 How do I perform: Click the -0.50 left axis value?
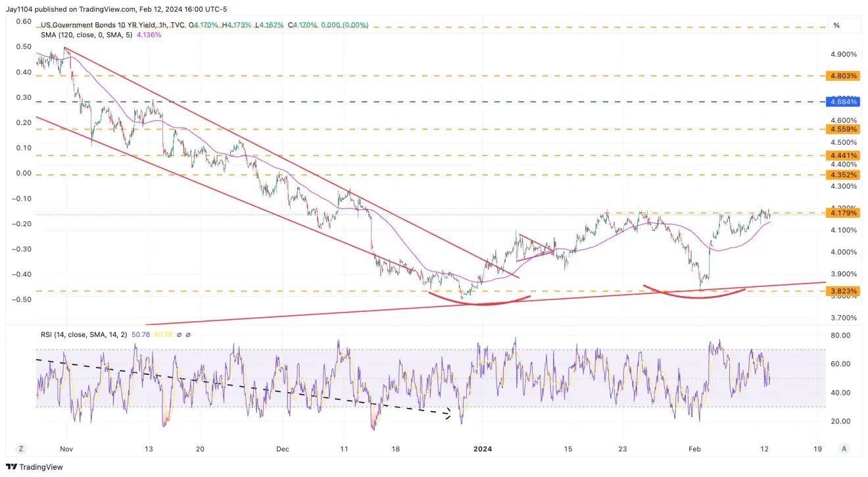click(22, 299)
